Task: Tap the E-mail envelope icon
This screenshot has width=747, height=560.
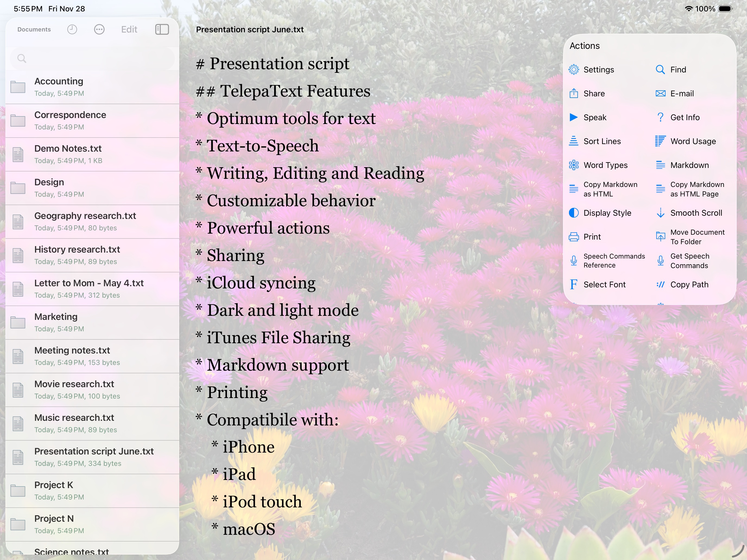Action: tap(660, 94)
